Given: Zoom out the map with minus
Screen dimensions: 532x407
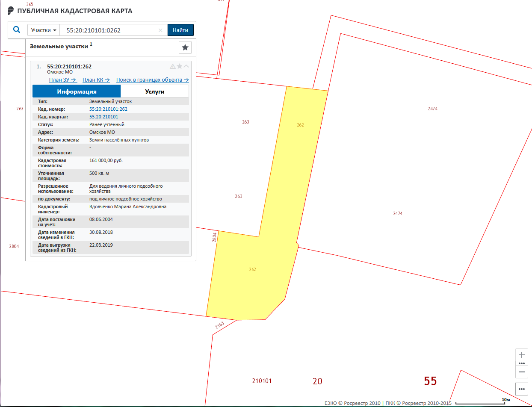Looking at the screenshot, I should pos(521,372).
